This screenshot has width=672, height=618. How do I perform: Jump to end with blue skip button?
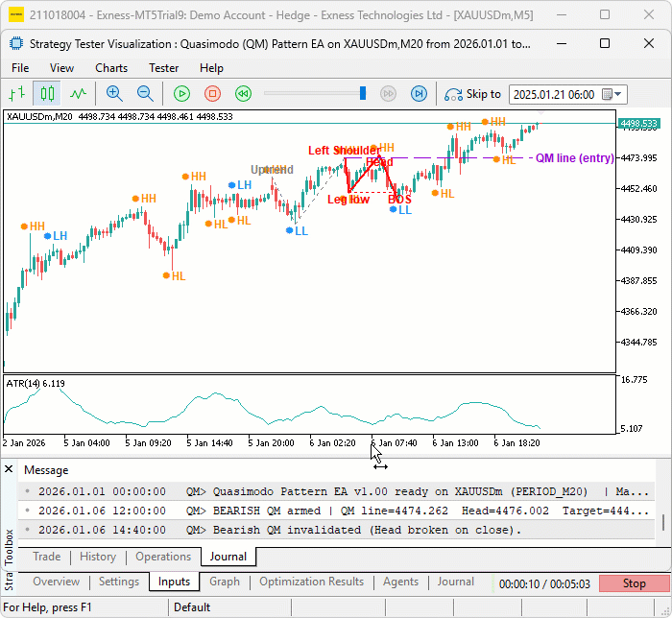(x=419, y=93)
